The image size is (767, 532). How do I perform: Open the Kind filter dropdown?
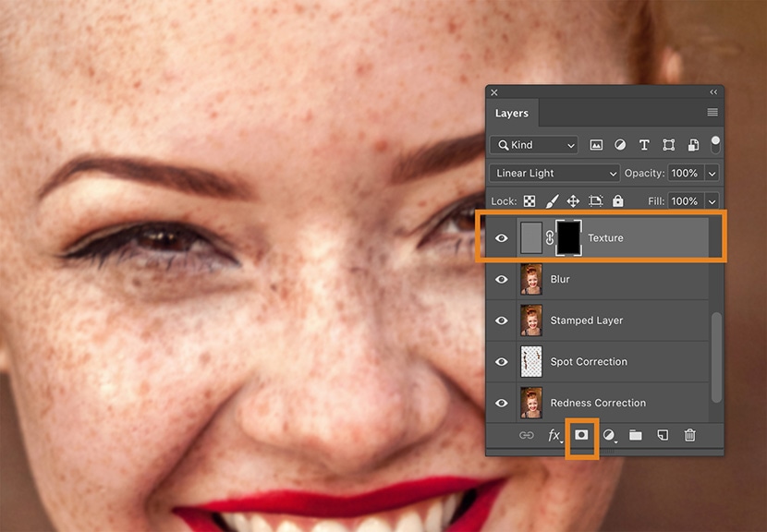pos(535,145)
